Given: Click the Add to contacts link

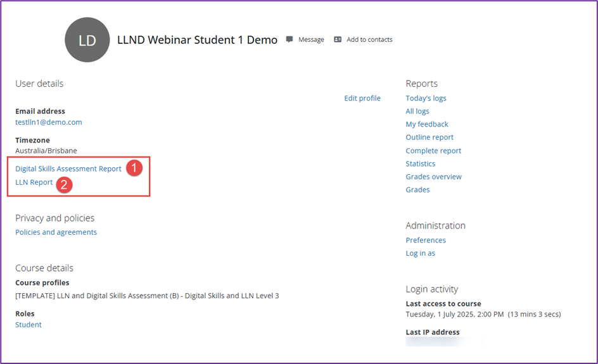Looking at the screenshot, I should click(369, 39).
